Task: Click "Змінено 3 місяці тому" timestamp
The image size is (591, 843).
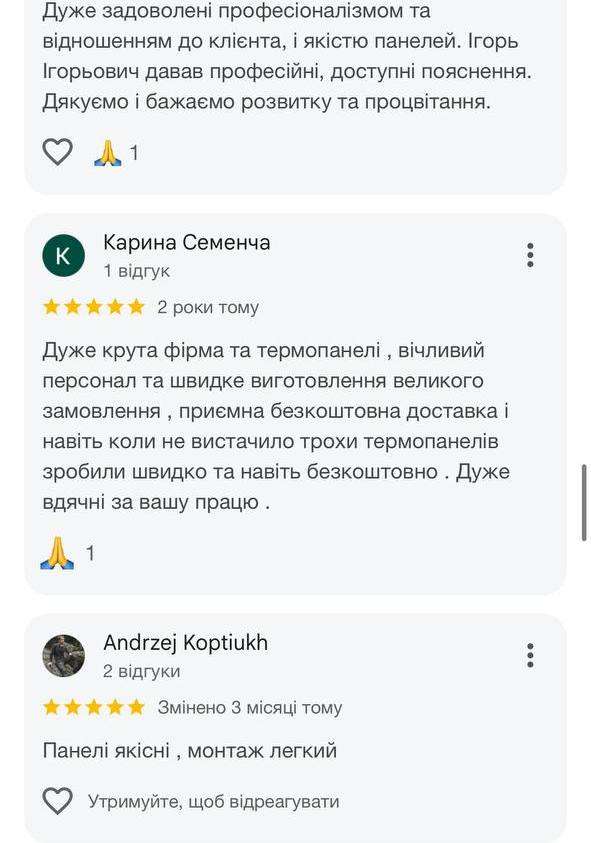Action: tap(250, 708)
